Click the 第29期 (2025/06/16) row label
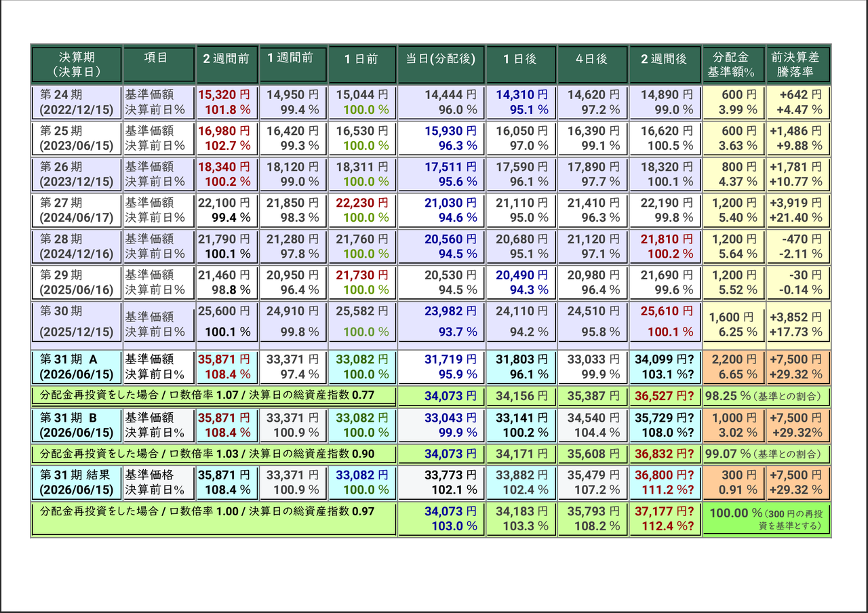The image size is (868, 613). (77, 282)
